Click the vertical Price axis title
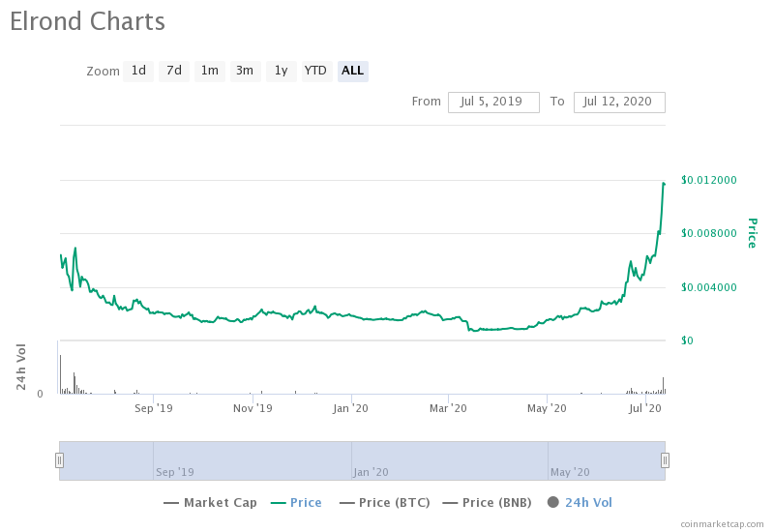Image resolution: width=774 pixels, height=532 pixels. (753, 233)
